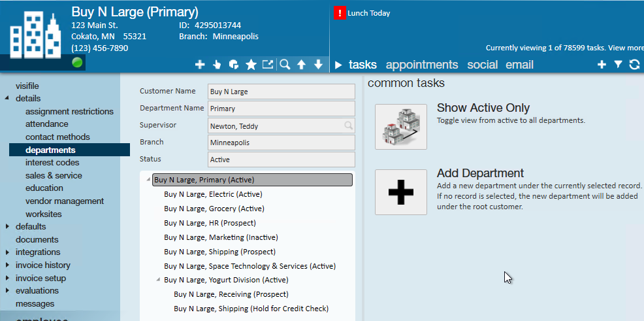Viewport: 644px width, 321px height.
Task: Click the Supervisor field lookup magnifier
Action: 348,126
